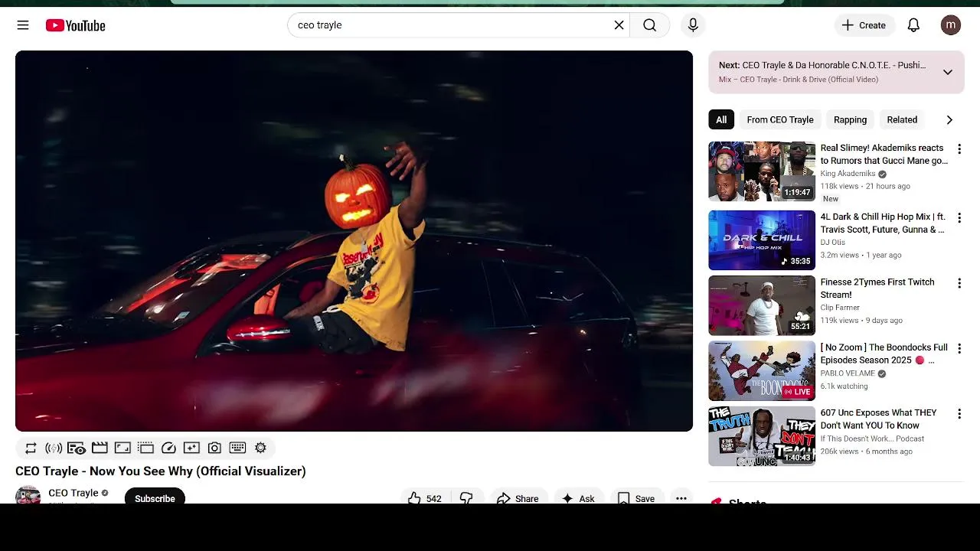Open the notifications bell
Image resolution: width=980 pixels, height=551 pixels.
tap(913, 25)
